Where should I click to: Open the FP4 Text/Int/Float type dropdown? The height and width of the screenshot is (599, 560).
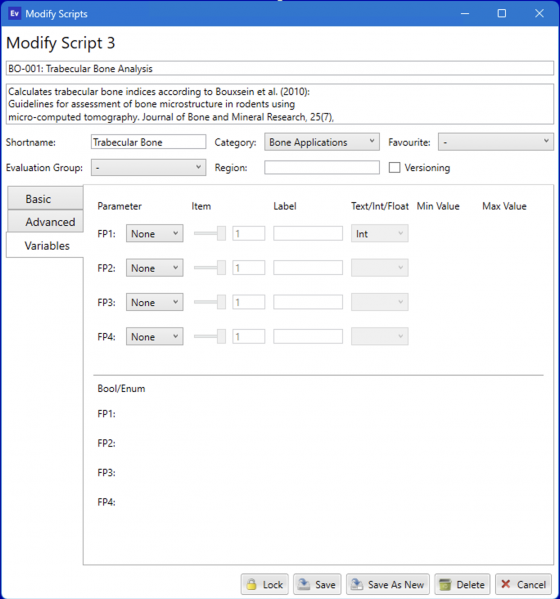point(379,337)
